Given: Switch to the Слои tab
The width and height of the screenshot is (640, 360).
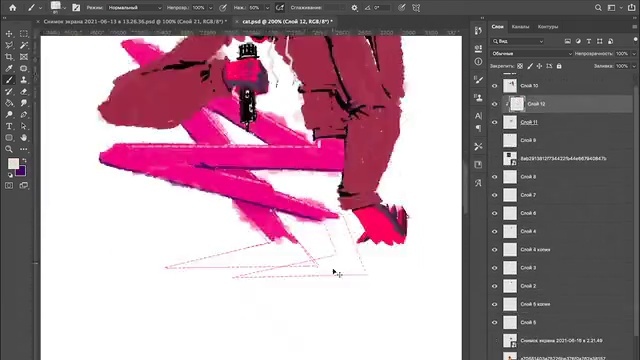Looking at the screenshot, I should pos(497,27).
